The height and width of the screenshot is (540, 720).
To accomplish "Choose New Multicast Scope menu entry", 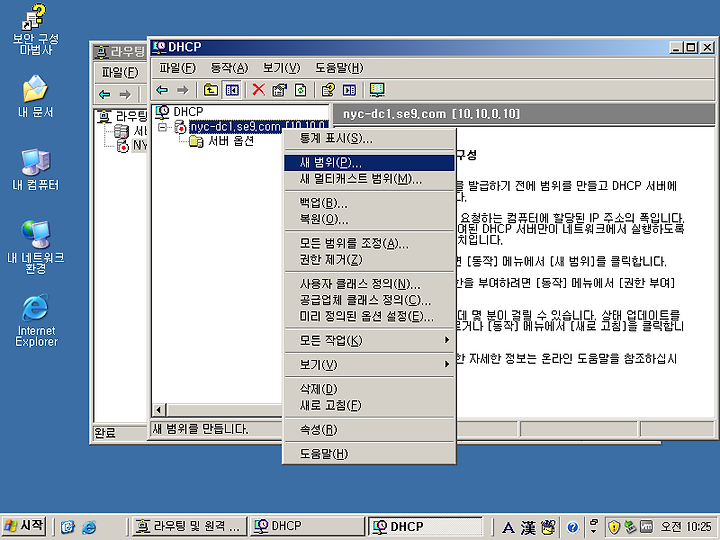I will coord(369,179).
